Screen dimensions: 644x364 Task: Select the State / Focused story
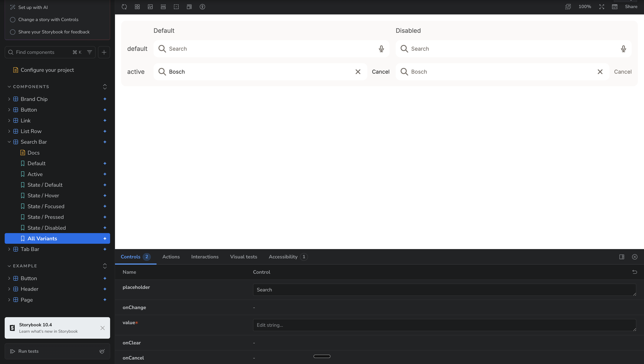pos(46,206)
